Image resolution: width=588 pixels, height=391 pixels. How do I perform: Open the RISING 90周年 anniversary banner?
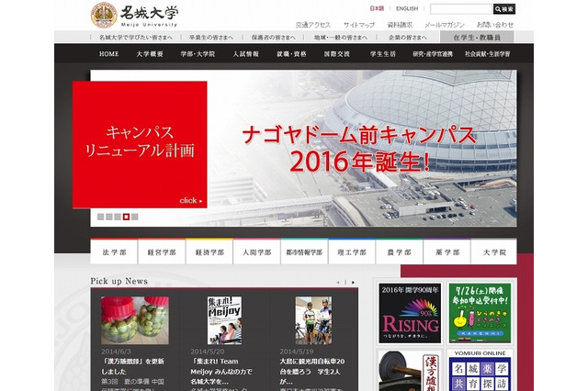coord(410,313)
